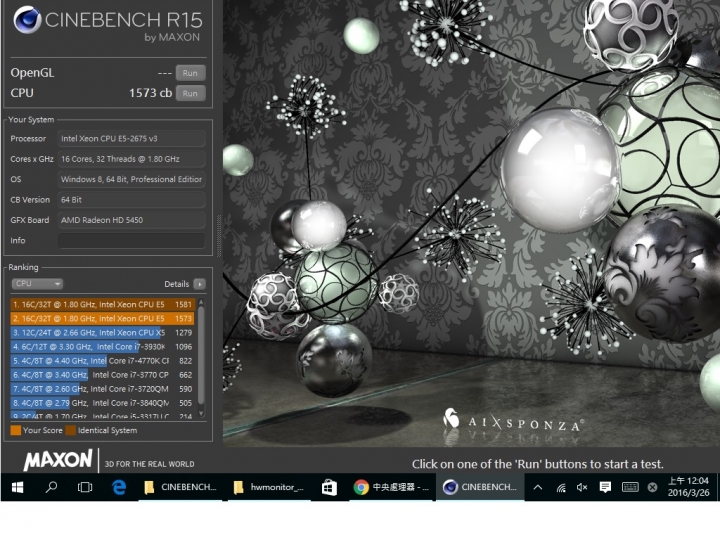Image resolution: width=720 pixels, height=540 pixels.
Task: Open the clock showing 2016/3/26
Action: click(688, 487)
